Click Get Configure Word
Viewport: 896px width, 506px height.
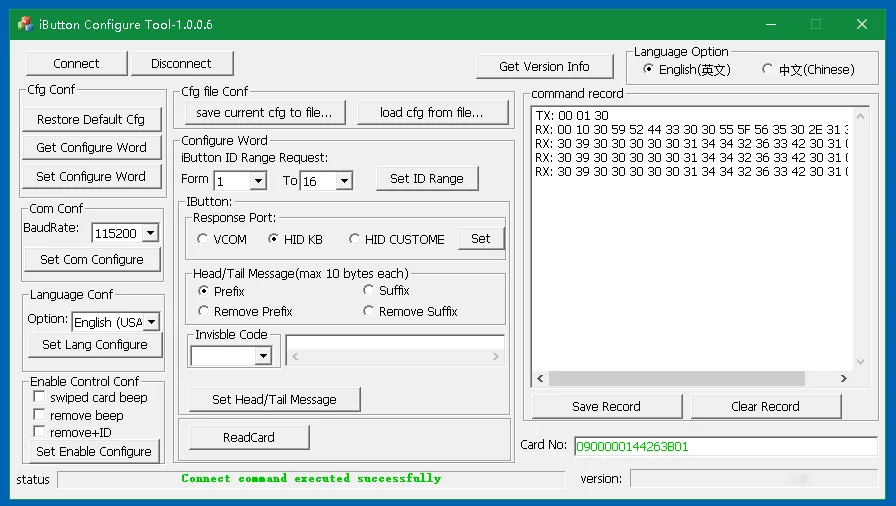pos(91,147)
